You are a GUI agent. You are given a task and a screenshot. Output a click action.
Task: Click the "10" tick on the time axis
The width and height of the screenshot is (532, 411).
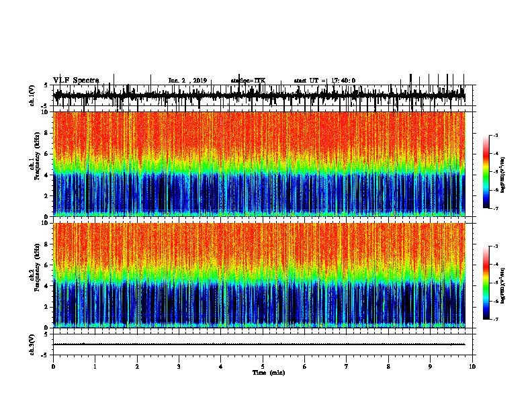click(472, 367)
